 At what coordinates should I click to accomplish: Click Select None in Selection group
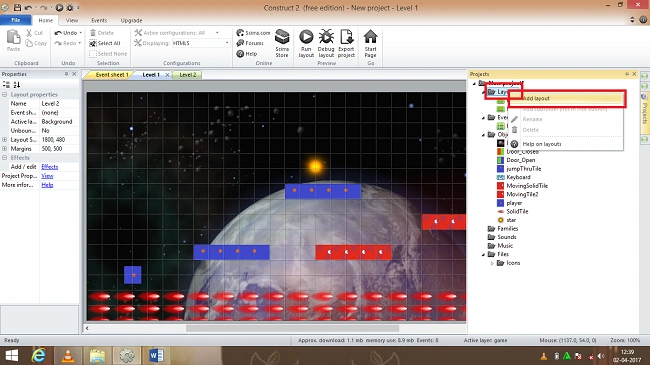pos(108,54)
